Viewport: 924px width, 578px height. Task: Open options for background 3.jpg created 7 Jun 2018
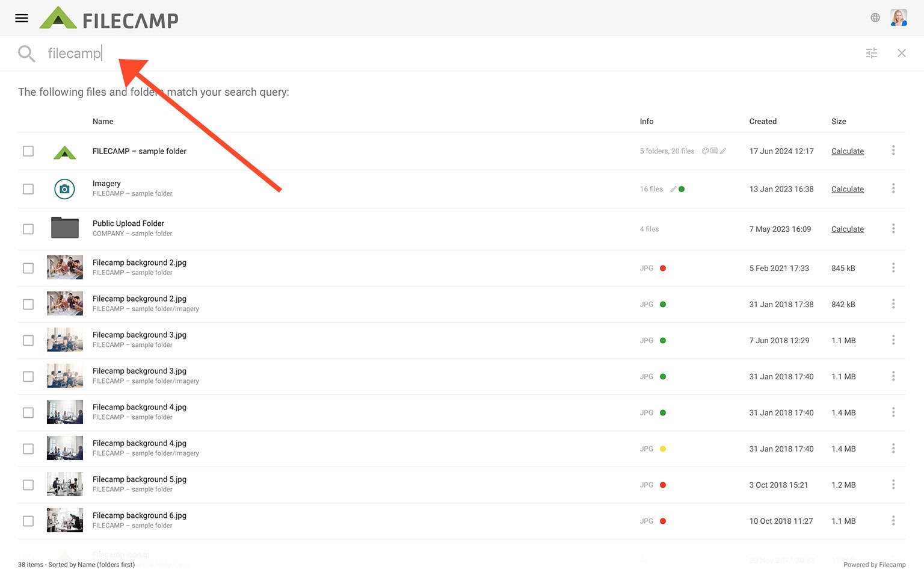tap(893, 340)
